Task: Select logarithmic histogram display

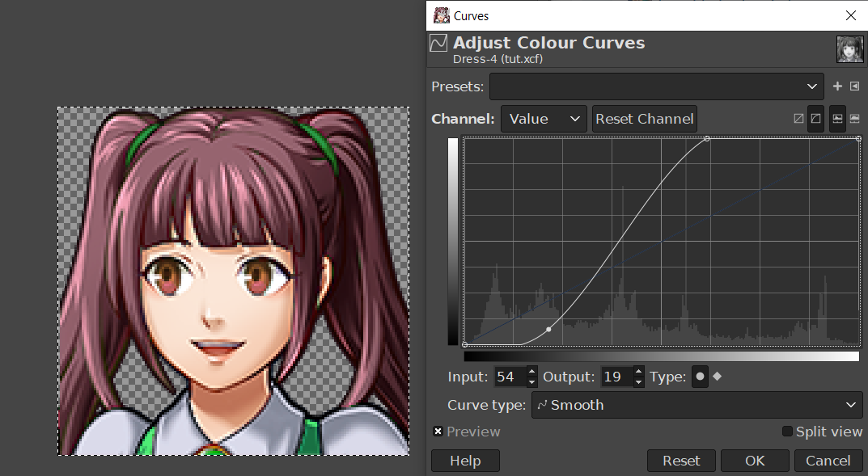Action: [x=855, y=119]
